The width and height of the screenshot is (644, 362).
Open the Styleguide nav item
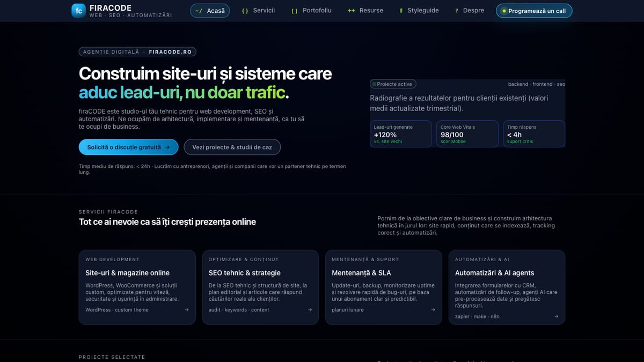pos(419,11)
